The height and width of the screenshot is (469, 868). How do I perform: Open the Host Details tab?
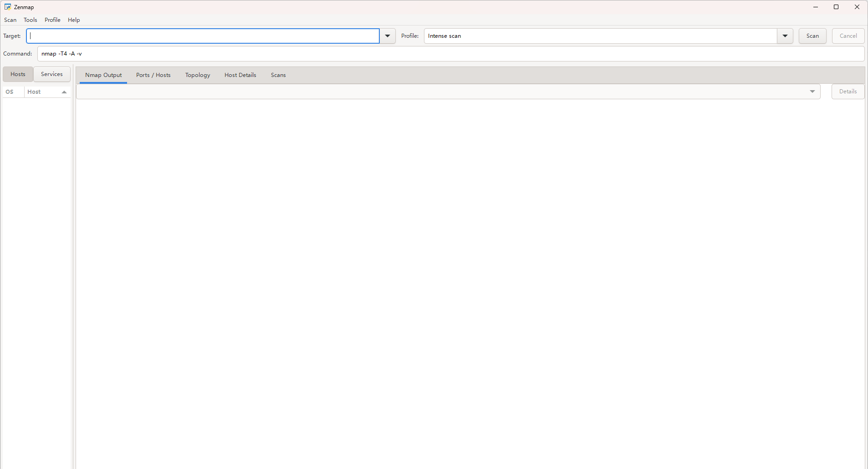tap(240, 75)
